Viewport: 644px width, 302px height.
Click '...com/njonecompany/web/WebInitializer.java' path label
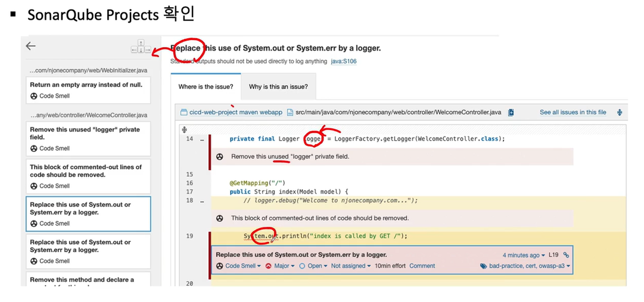(x=88, y=71)
